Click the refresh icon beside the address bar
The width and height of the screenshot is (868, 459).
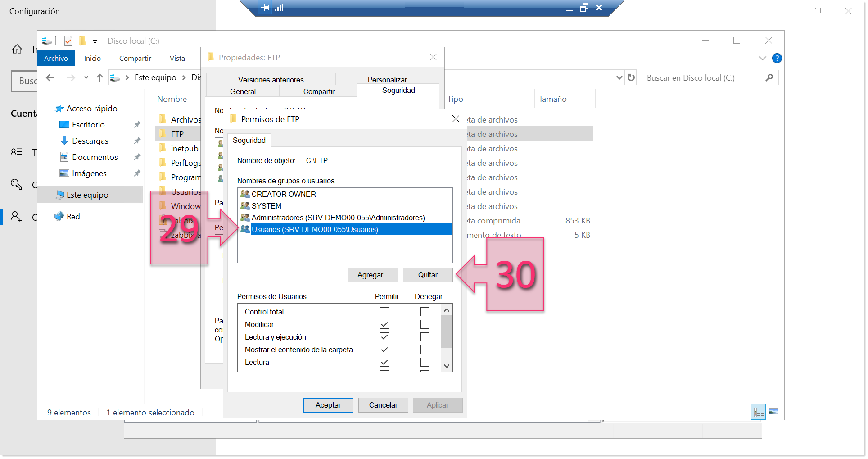[630, 77]
